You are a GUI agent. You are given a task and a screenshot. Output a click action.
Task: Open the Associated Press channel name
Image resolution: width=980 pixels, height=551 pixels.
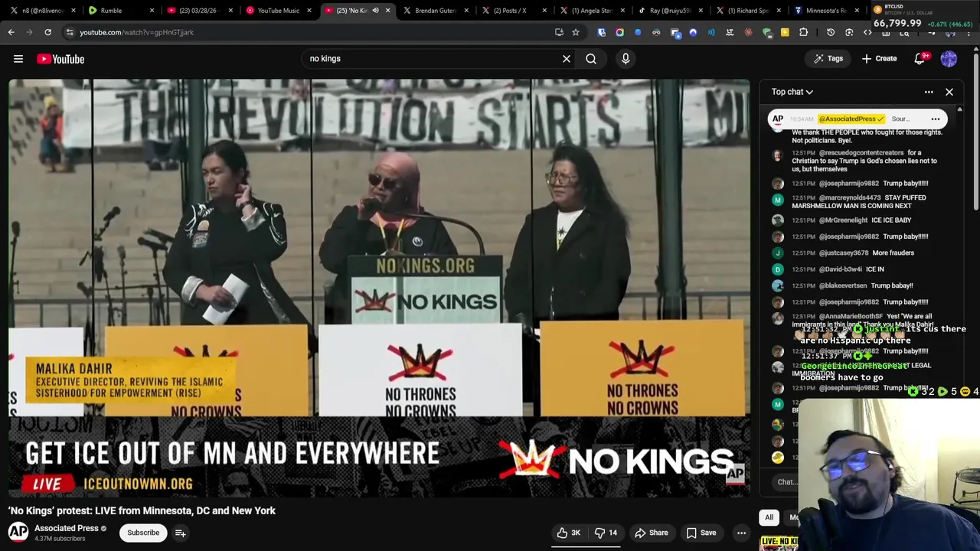click(x=66, y=528)
